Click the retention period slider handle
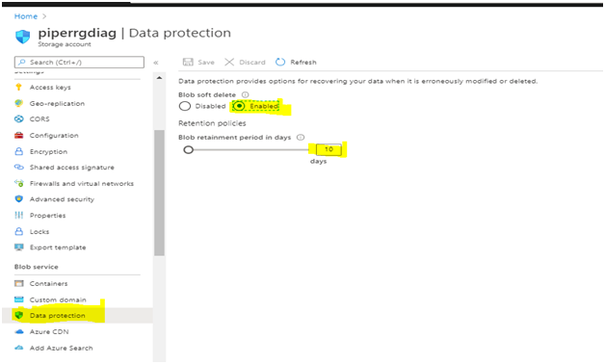 click(x=188, y=149)
